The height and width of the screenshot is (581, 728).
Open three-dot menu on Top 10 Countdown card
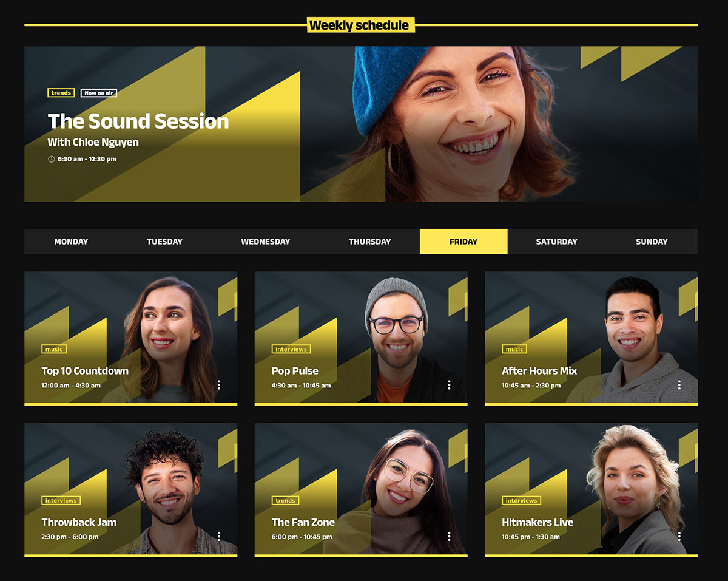click(219, 385)
